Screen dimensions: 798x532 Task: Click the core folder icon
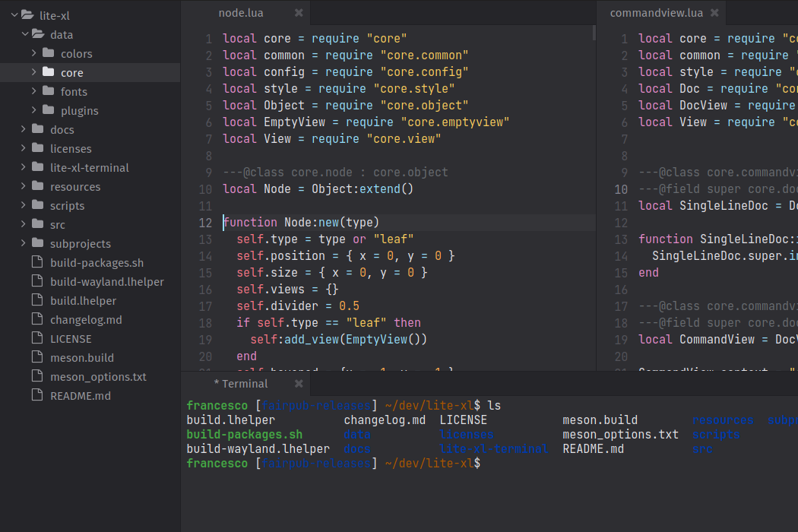(49, 72)
